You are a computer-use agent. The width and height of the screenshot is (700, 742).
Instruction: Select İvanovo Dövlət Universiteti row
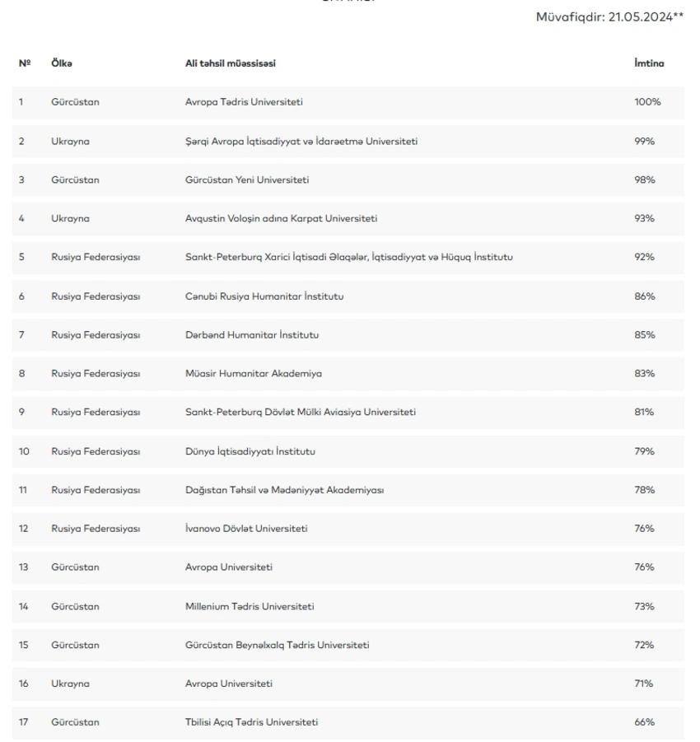pos(247,528)
